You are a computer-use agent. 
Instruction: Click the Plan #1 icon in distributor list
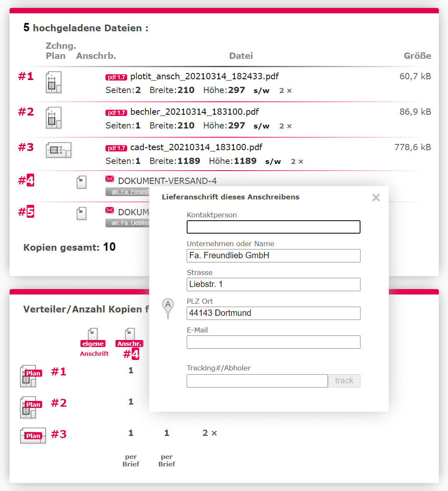[29, 375]
